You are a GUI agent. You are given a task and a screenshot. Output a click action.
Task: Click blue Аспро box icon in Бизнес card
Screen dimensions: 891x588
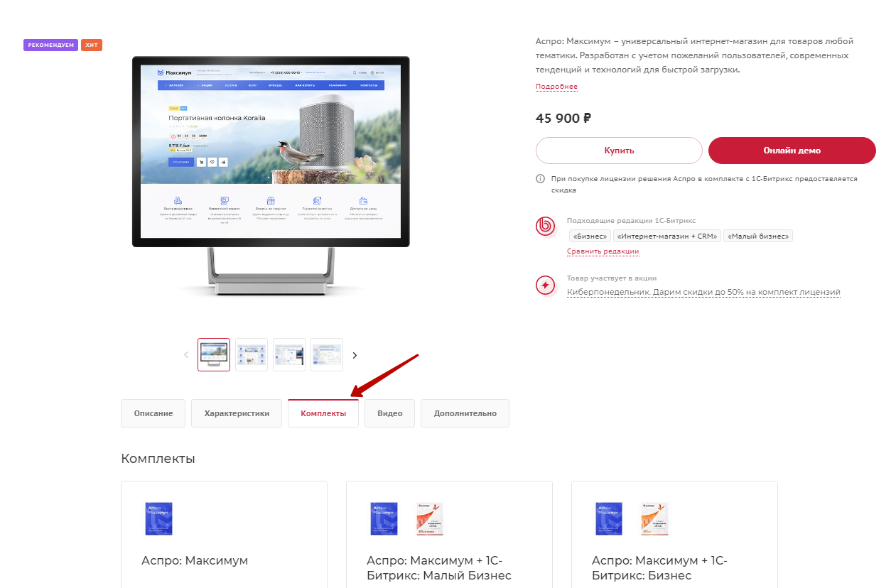[609, 518]
